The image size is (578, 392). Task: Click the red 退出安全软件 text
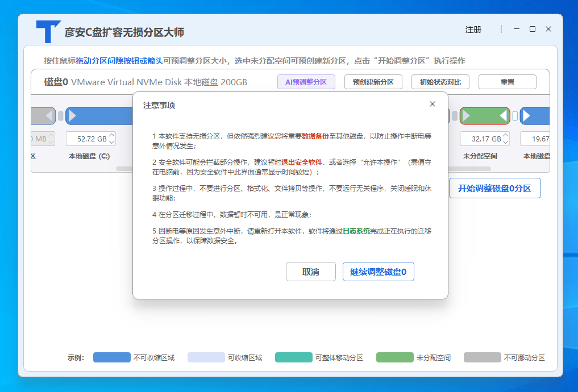pos(302,162)
